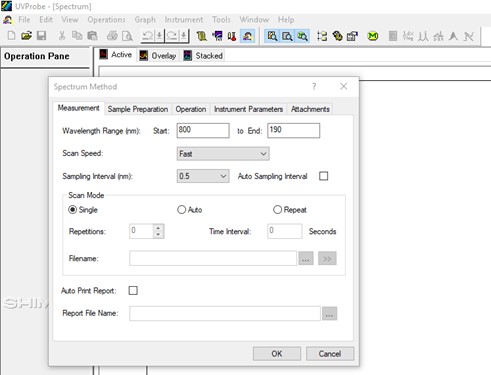The width and height of the screenshot is (491, 375).
Task: Click the green magnifier zoom icon
Action: click(302, 36)
